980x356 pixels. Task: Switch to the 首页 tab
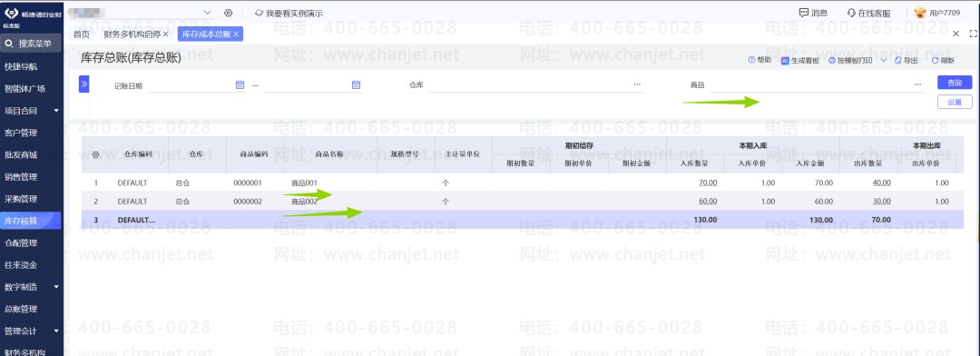(x=82, y=35)
